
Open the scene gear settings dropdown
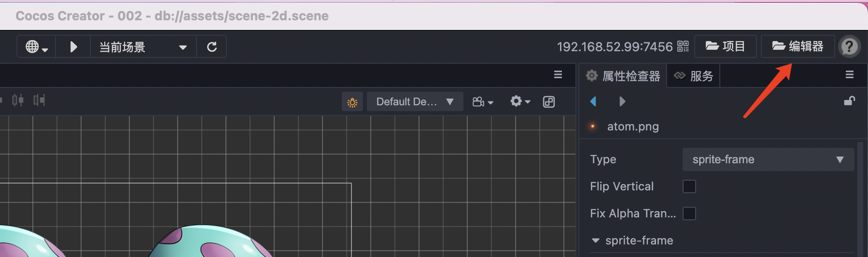click(x=520, y=101)
